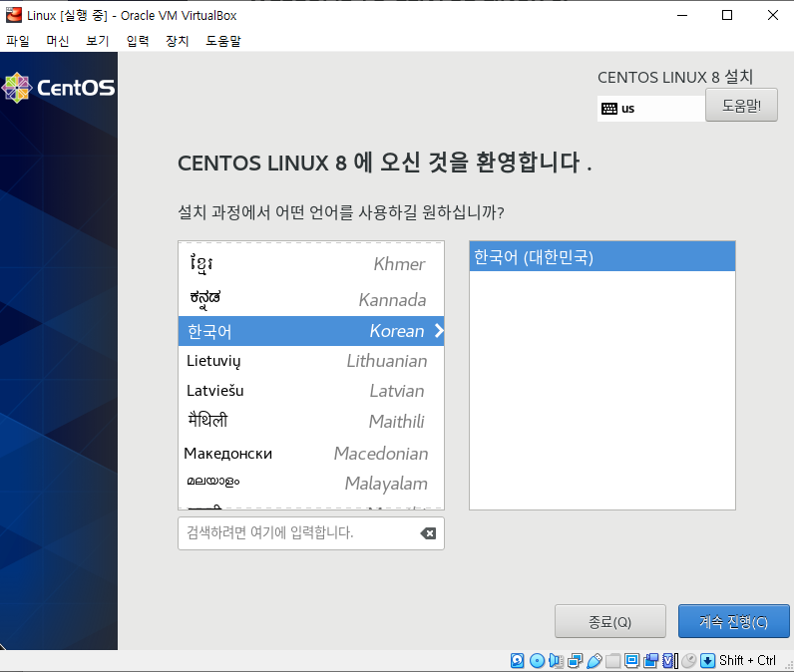Select 한국어 (대한민국) locale entry
This screenshot has height=672, width=794.
pos(602,256)
